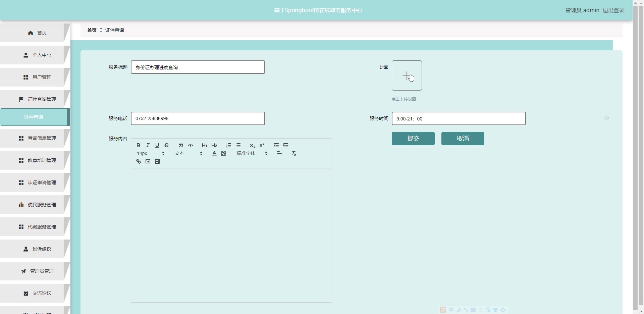Open the input method skin shirt icon
644x314 pixels.
click(495, 310)
